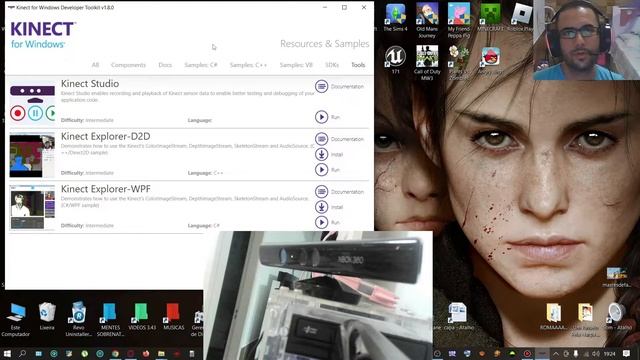Select the VIDEOS 3:43 green folder
Screen dimensions: 640x360
[142, 316]
